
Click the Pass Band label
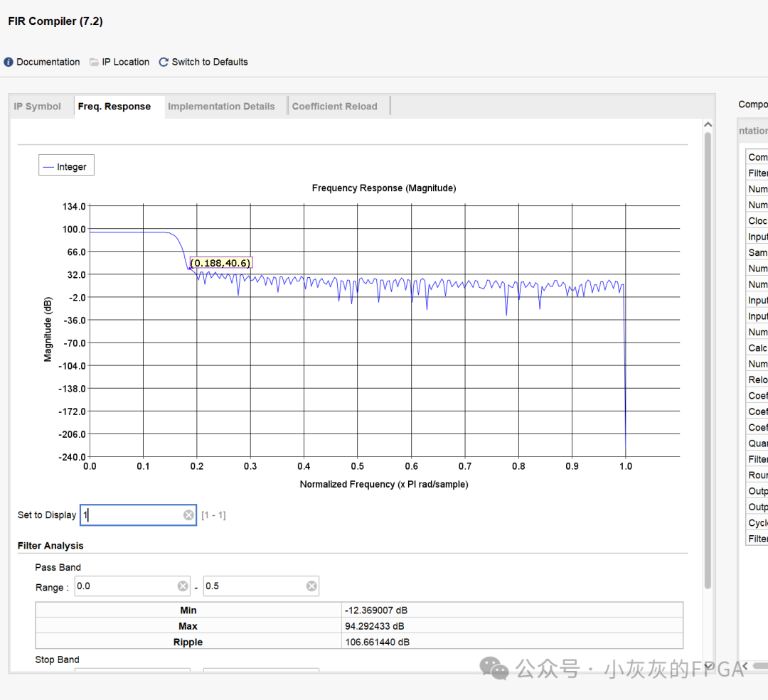pyautogui.click(x=58, y=567)
